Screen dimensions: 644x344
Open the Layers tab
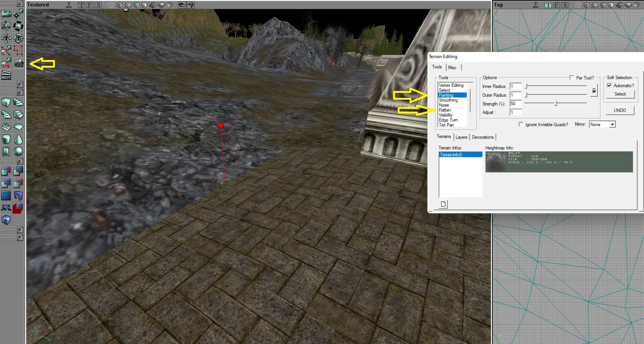point(461,137)
